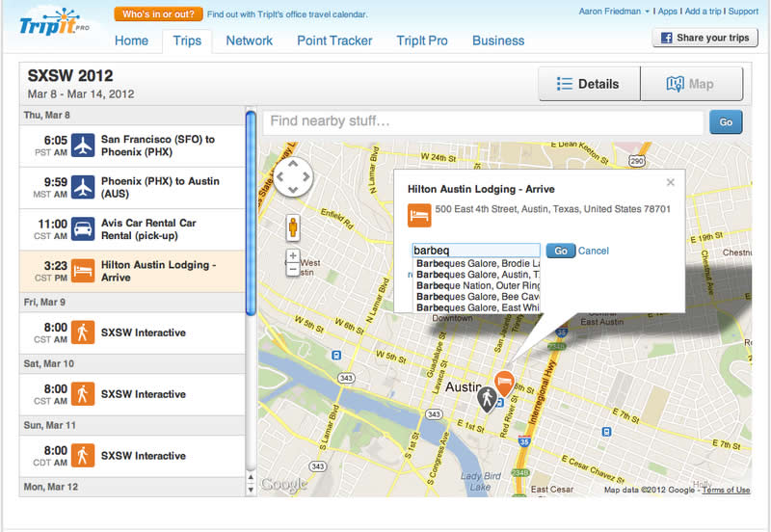Click the itinerary scroll up arrow

251,477
